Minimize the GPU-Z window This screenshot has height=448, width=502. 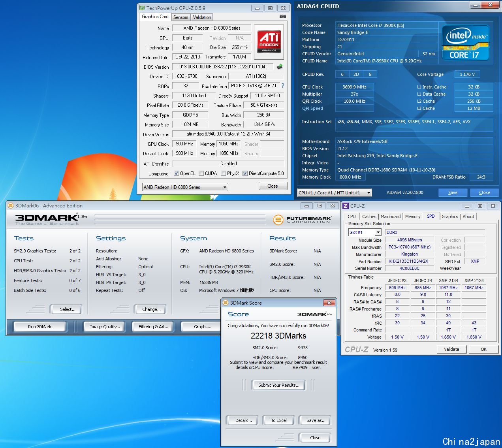(x=257, y=8)
